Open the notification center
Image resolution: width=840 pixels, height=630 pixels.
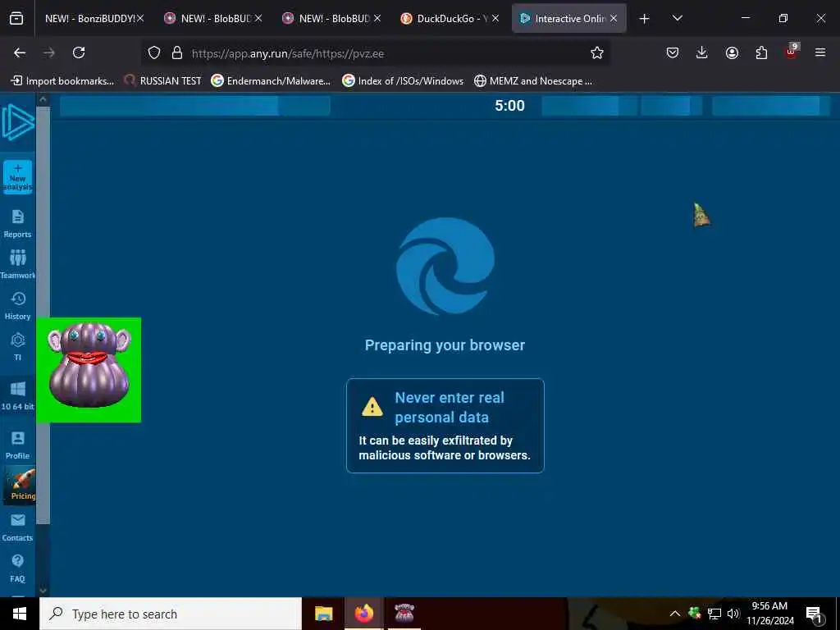click(x=814, y=614)
